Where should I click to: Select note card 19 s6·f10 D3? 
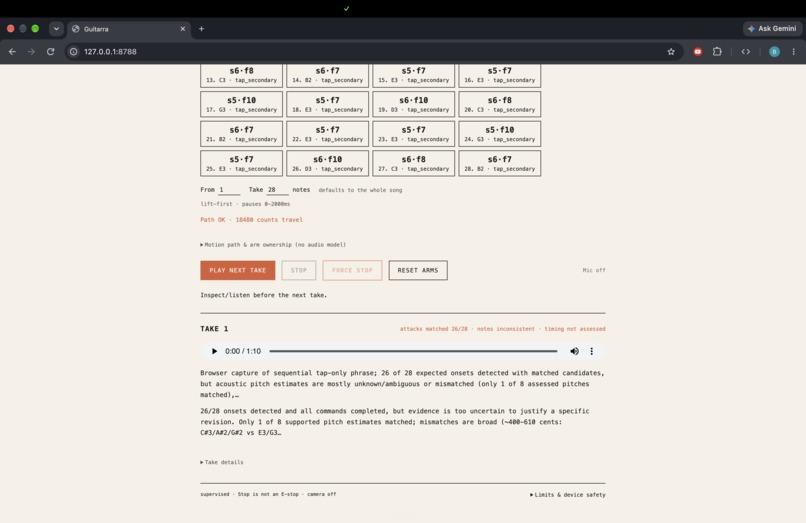[414, 104]
